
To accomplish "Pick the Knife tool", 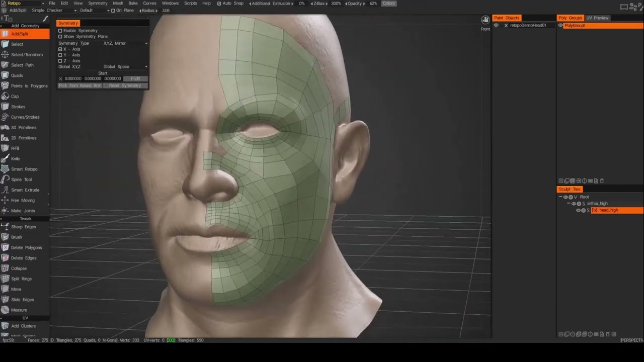I will [25, 158].
